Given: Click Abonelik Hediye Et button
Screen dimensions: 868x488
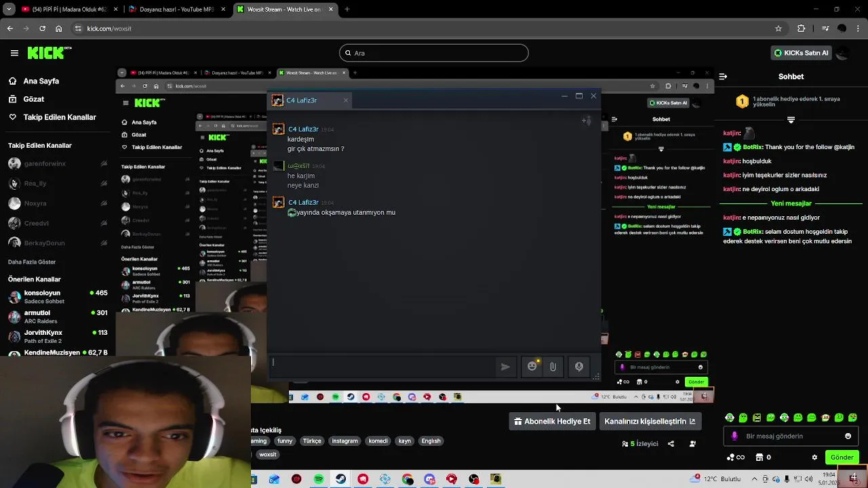Looking at the screenshot, I should [x=553, y=421].
